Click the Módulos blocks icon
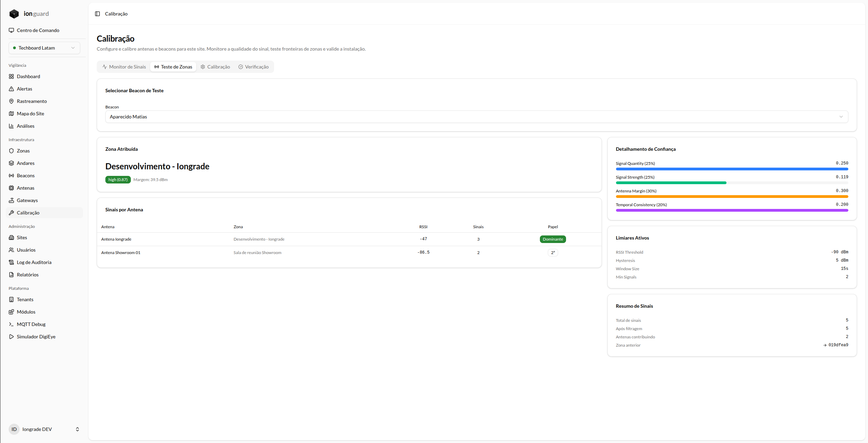The width and height of the screenshot is (868, 443). click(11, 312)
